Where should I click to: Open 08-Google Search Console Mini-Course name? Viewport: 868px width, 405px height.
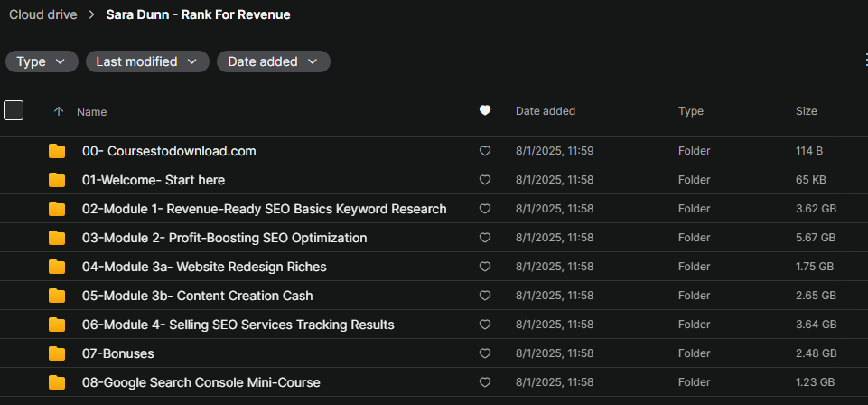pyautogui.click(x=201, y=382)
